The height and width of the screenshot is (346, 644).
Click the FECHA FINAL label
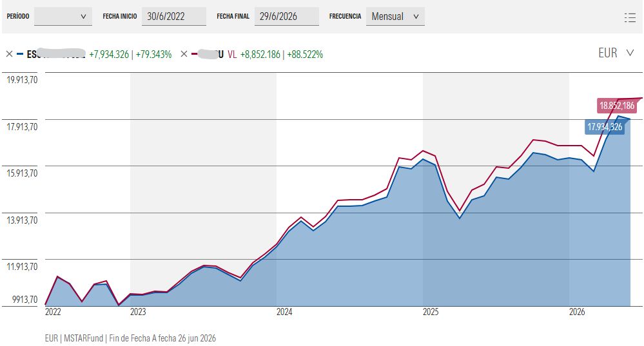click(233, 16)
